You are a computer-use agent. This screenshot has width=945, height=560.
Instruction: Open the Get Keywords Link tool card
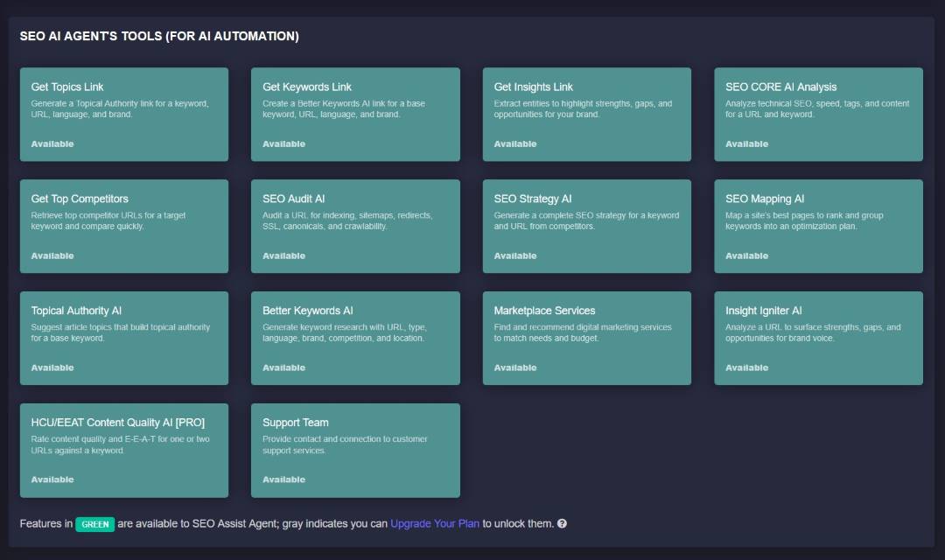coord(355,114)
